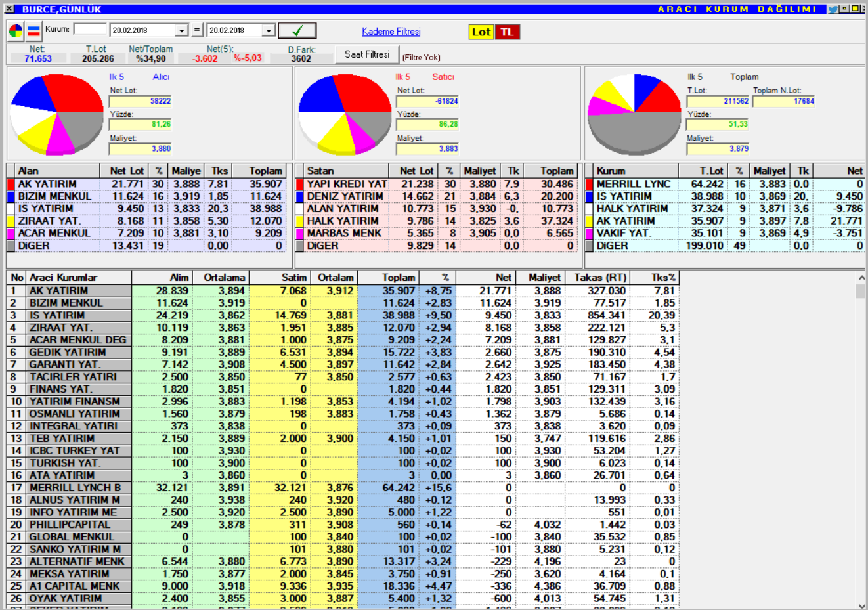Open the Kademe Filtresi link
The height and width of the screenshot is (610, 868).
391,32
